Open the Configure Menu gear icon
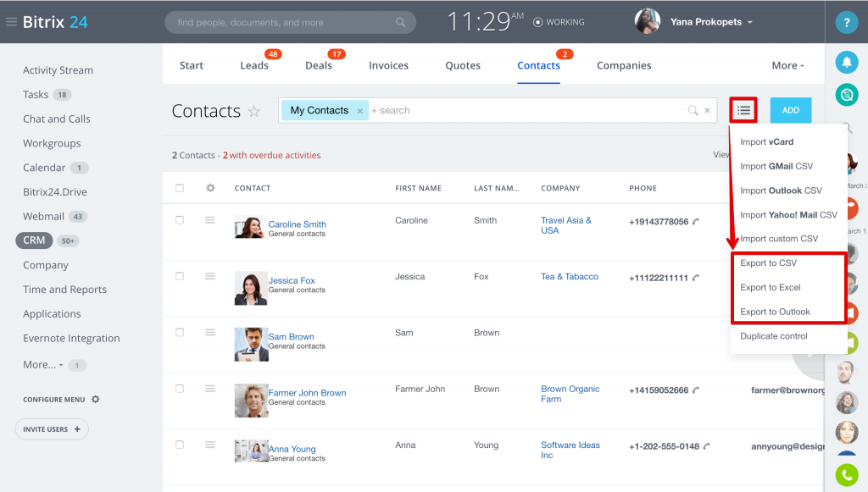This screenshot has width=868, height=492. (95, 399)
